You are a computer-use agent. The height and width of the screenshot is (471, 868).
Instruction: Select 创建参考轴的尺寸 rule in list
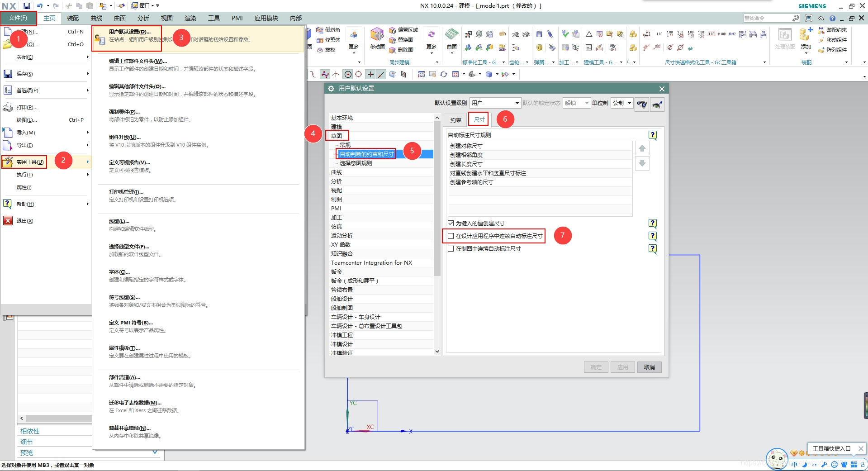point(540,182)
